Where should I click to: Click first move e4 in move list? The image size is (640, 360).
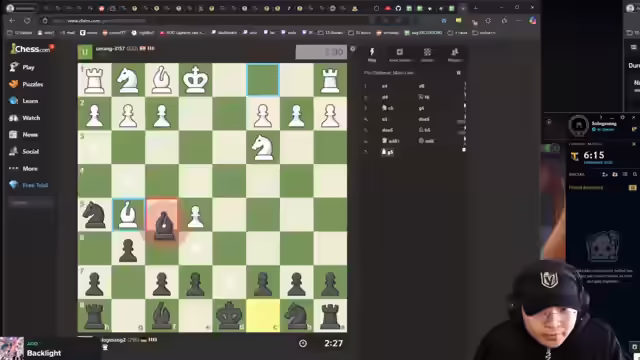[384, 86]
